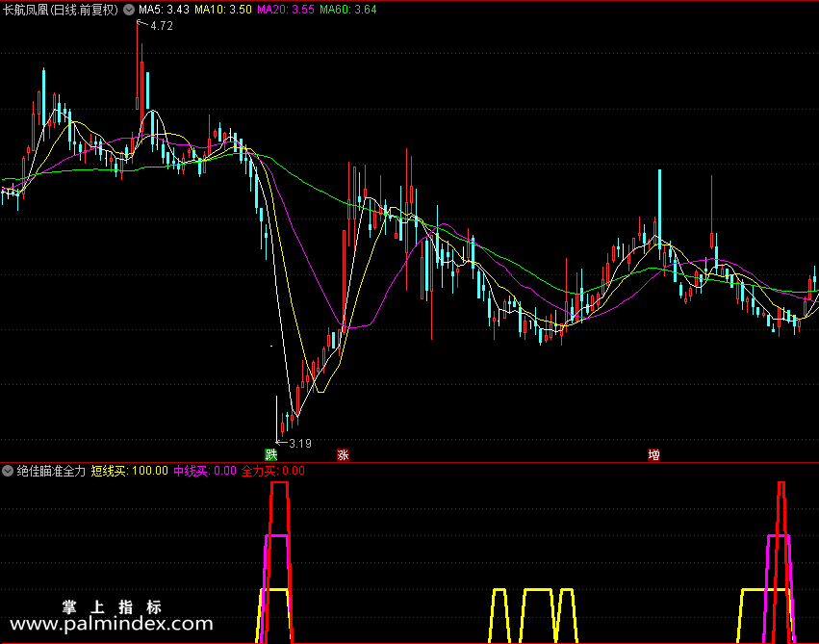Click the red 增 event marker

click(653, 454)
